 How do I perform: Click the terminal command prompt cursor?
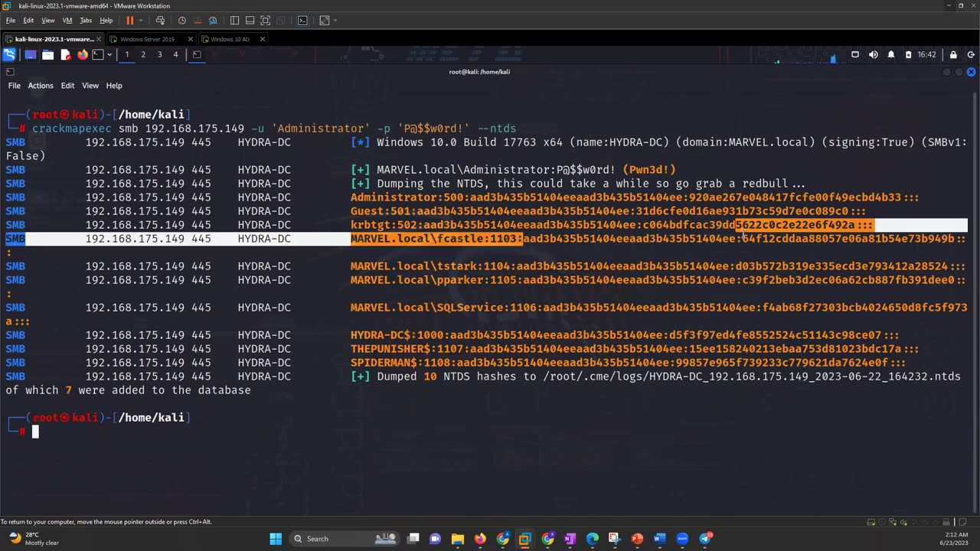(35, 432)
